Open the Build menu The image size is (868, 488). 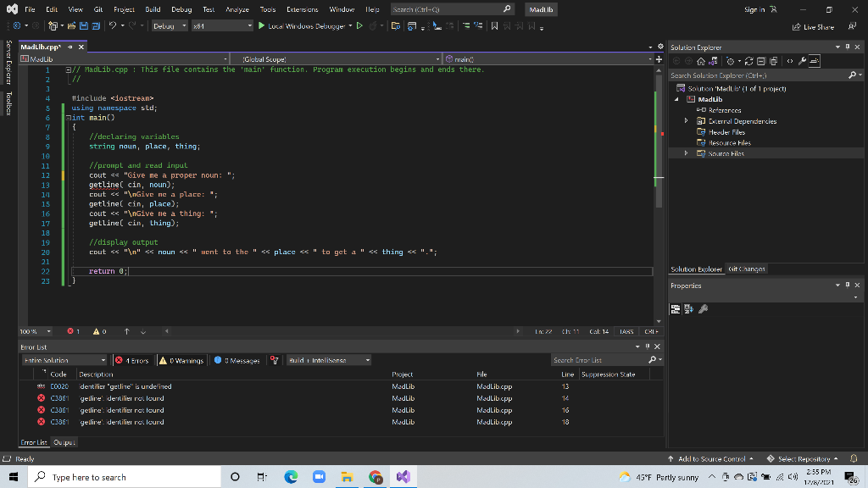(153, 8)
